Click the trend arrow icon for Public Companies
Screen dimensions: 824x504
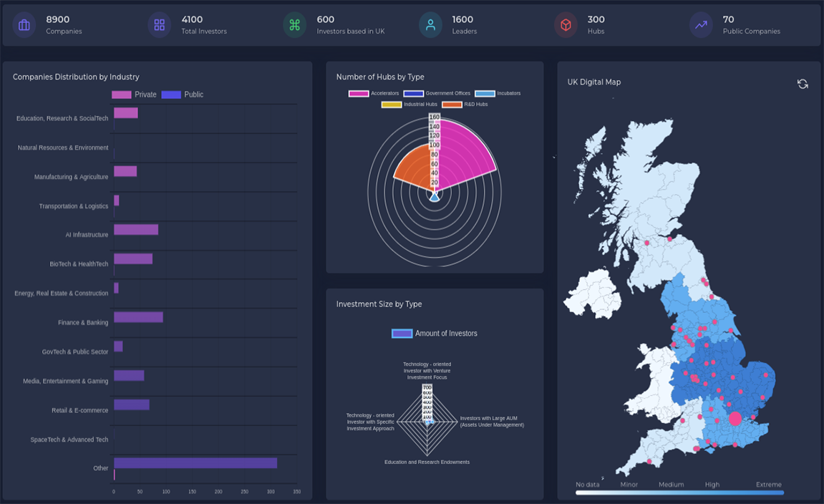click(701, 25)
